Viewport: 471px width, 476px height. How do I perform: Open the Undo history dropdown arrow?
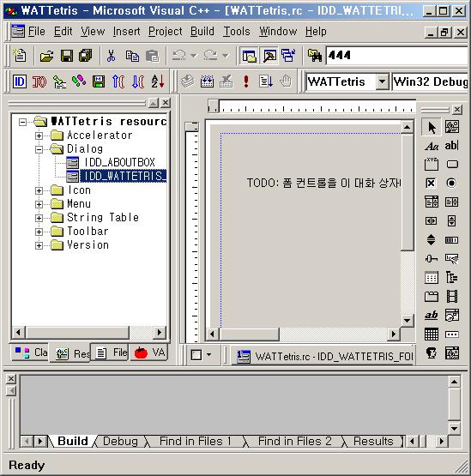coord(193,56)
